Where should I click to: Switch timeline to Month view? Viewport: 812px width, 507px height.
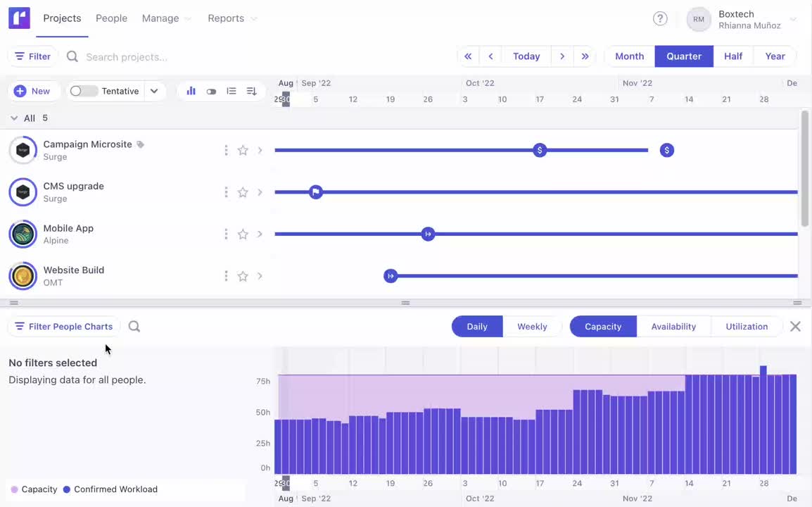click(x=629, y=56)
